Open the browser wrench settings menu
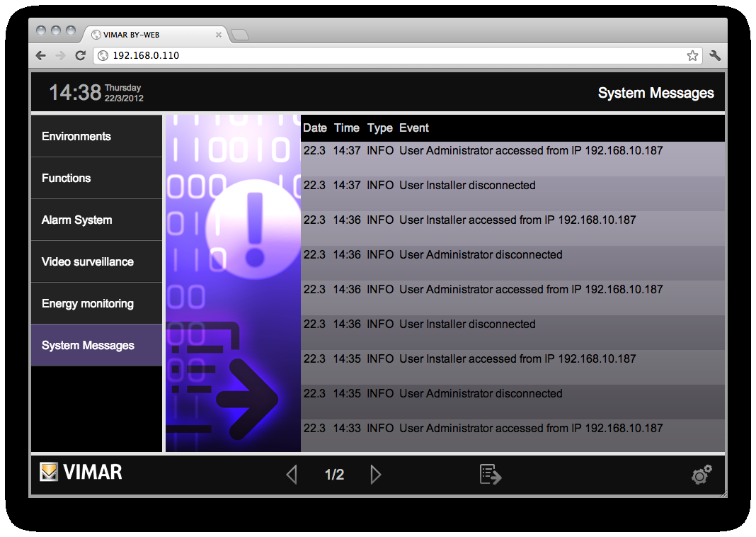The image size is (756, 537). click(715, 55)
